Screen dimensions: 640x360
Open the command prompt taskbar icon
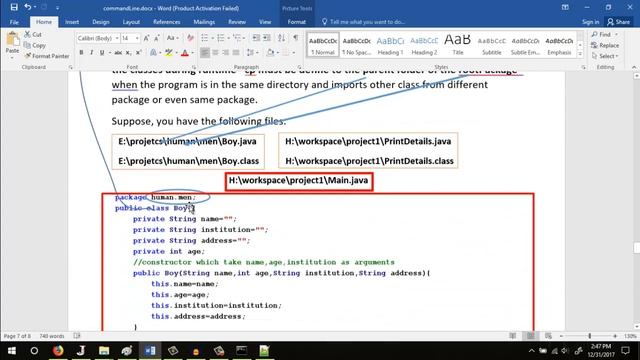pos(242,351)
